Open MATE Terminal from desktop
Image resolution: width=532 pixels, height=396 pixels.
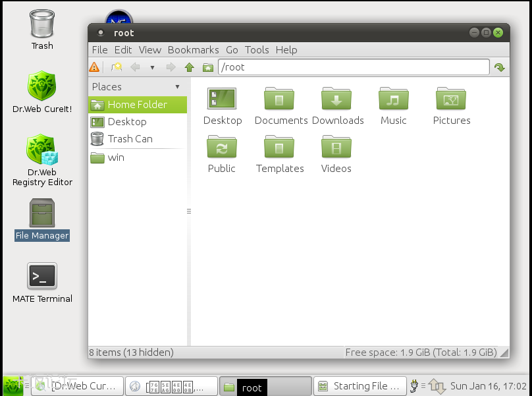tap(42, 277)
